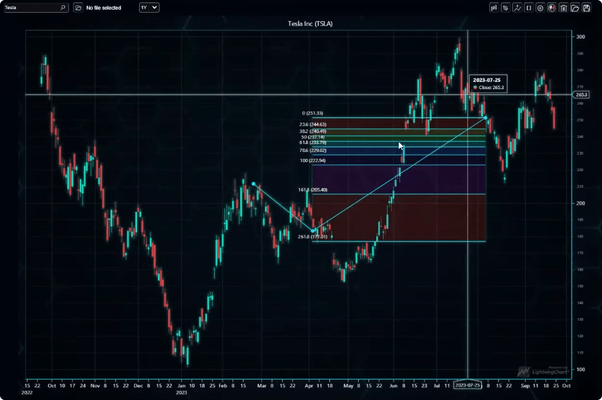Viewport: 602px width, 400px height.
Task: Click the '78.6 (229.02)' Fibonacci level label
Action: click(313, 150)
